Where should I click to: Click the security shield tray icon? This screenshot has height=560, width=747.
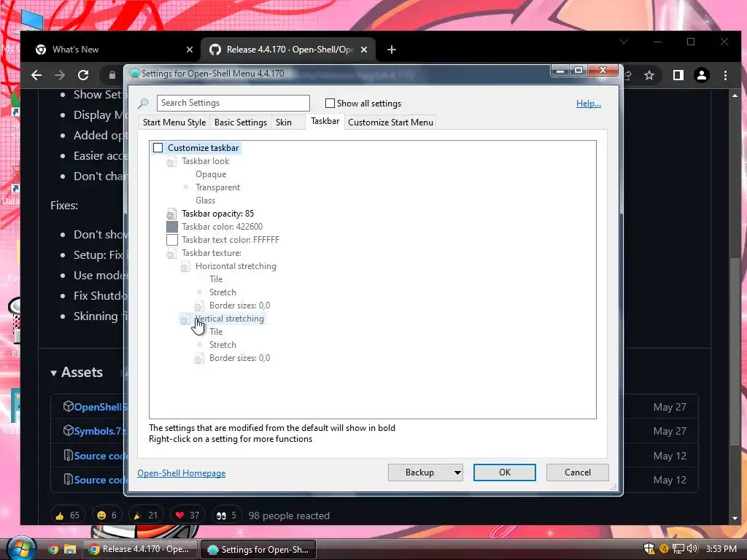click(x=649, y=548)
